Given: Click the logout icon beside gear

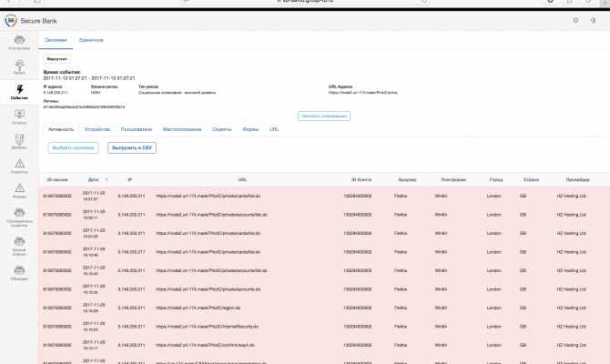Looking at the screenshot, I should (593, 20).
